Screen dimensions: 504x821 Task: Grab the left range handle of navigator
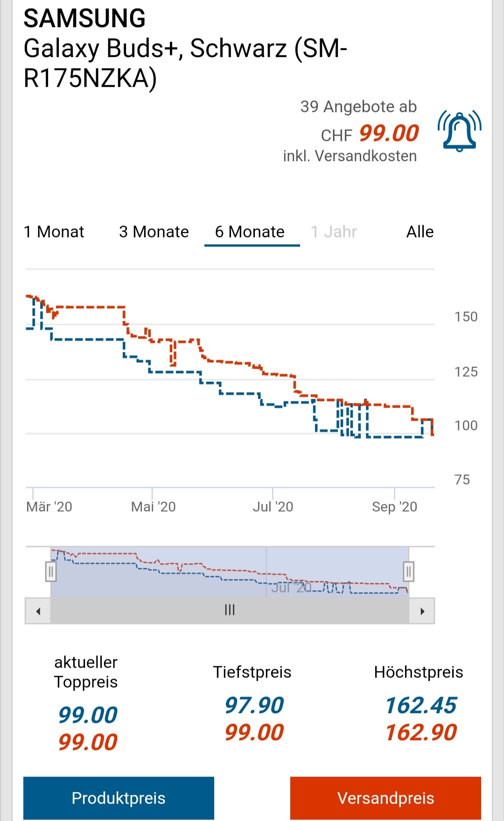pos(51,571)
